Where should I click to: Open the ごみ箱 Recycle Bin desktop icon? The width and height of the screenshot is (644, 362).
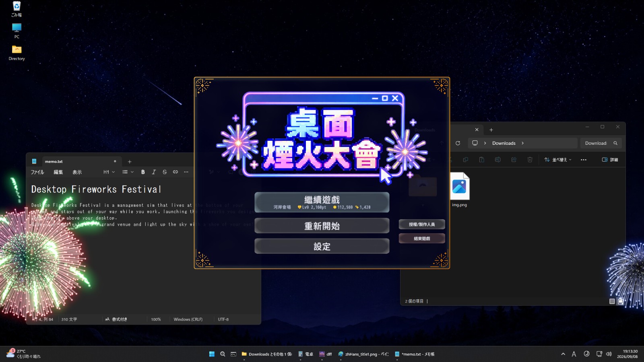(x=17, y=9)
